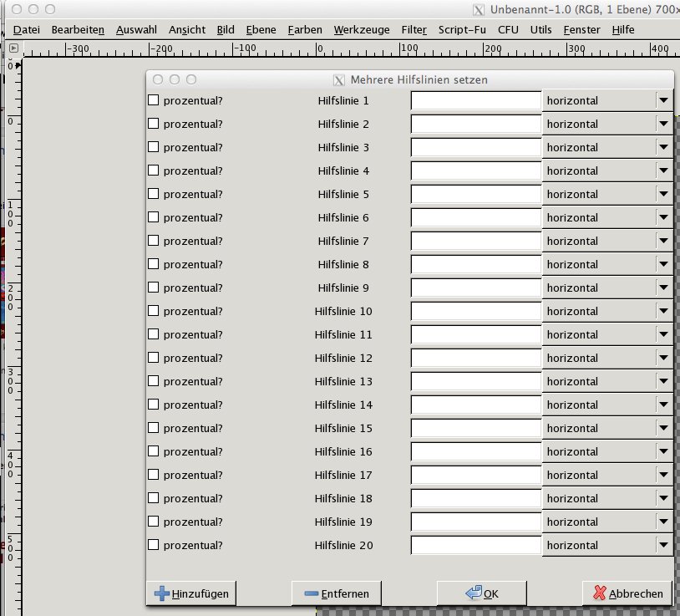This screenshot has height=616, width=680.
Task: Focus the Hilfslinie 10 position field
Action: pyautogui.click(x=476, y=312)
